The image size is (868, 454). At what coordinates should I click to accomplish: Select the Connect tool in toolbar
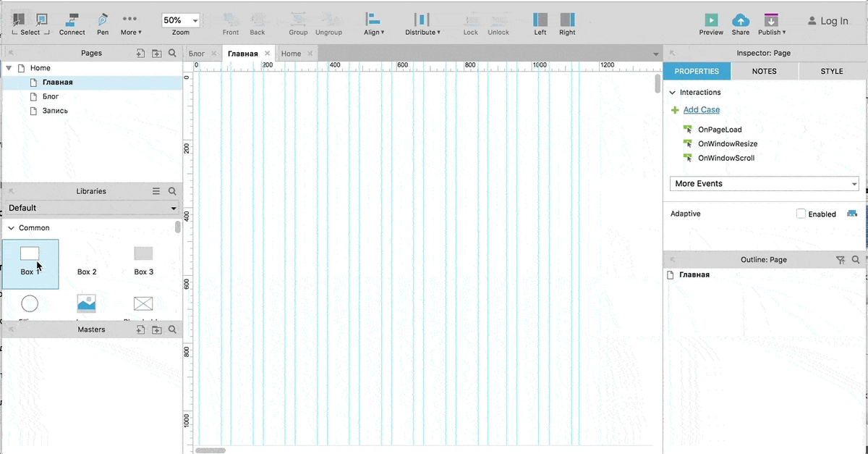pos(72,20)
